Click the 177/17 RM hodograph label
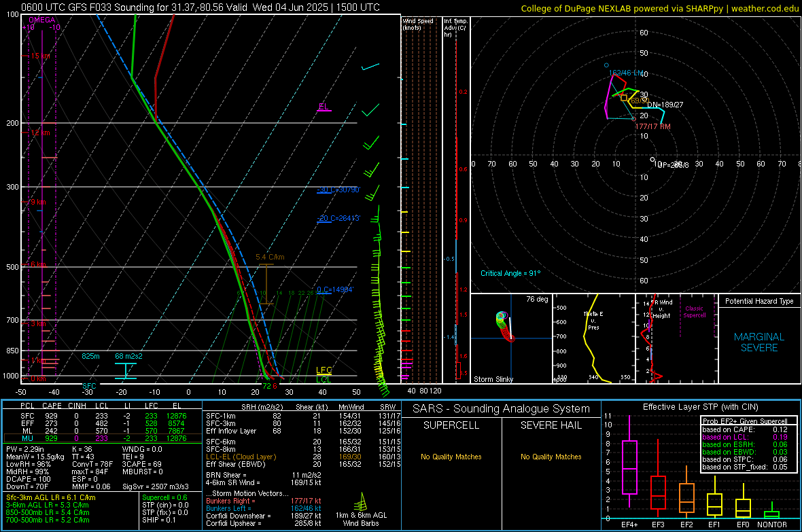Image resolution: width=802 pixels, height=532 pixels. point(652,126)
